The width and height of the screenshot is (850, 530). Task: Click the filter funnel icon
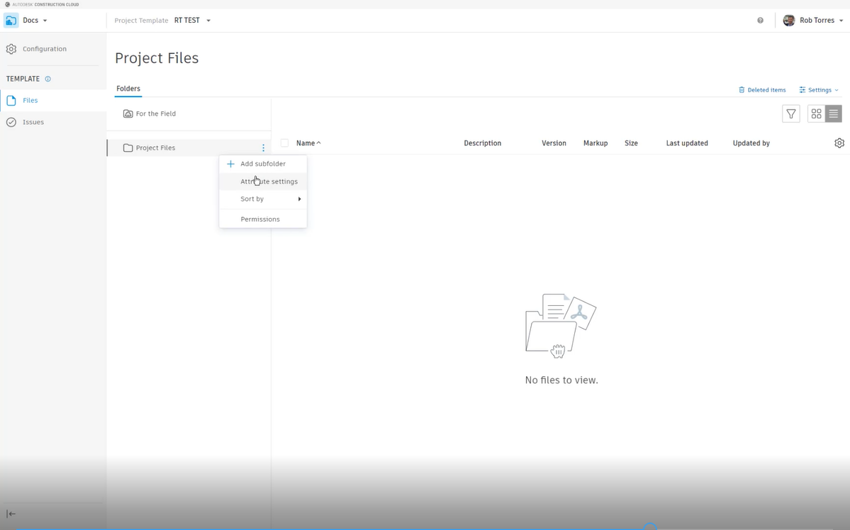click(x=791, y=114)
